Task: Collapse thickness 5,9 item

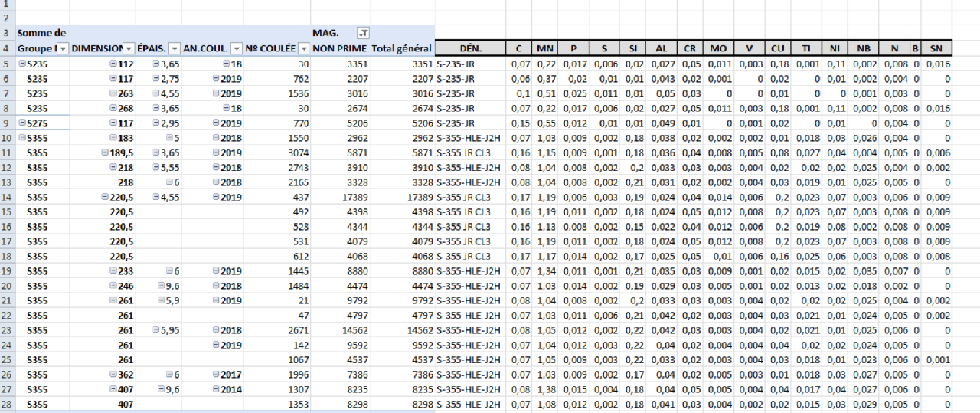Action: pos(161,301)
